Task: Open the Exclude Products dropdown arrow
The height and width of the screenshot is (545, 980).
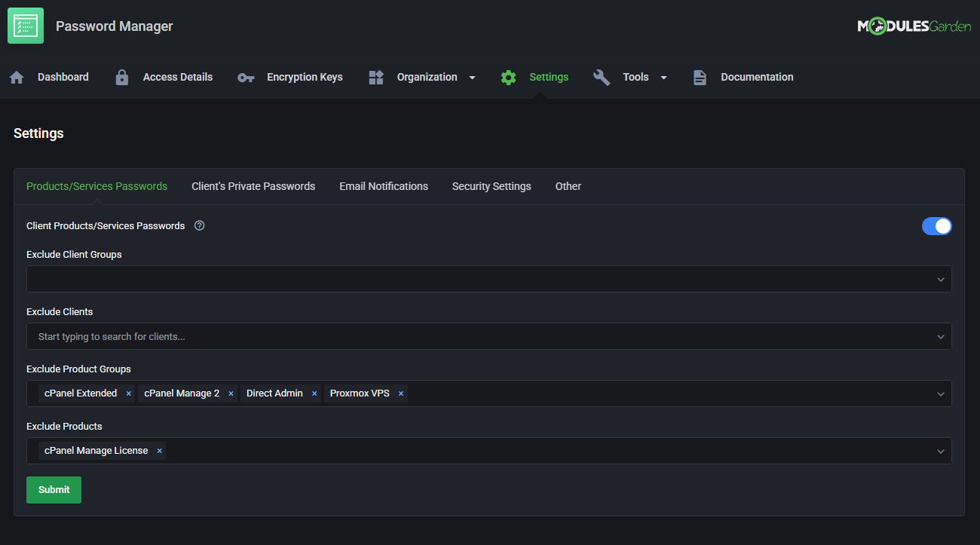Action: [x=941, y=452]
